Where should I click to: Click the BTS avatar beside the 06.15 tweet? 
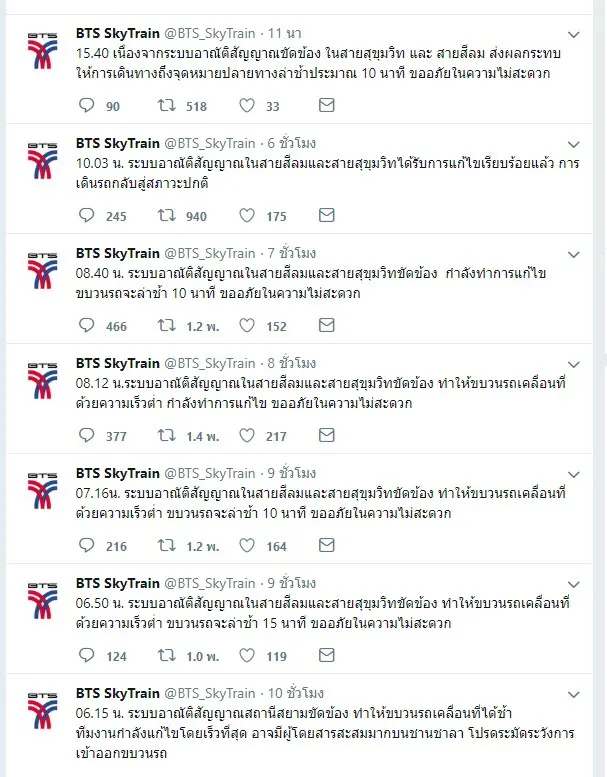[42, 710]
